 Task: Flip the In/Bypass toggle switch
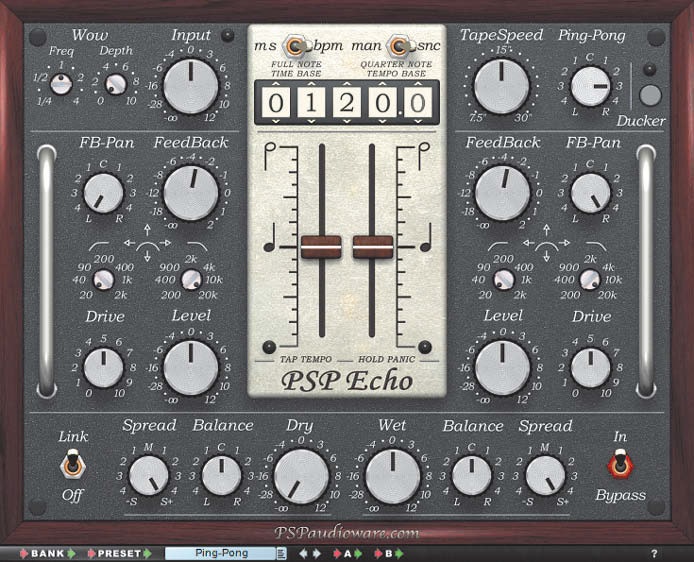tap(620, 464)
